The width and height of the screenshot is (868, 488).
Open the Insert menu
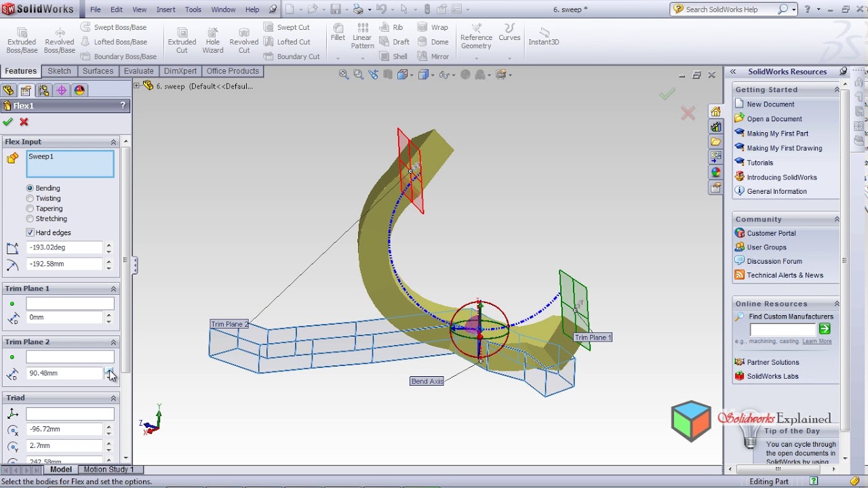pyautogui.click(x=166, y=9)
